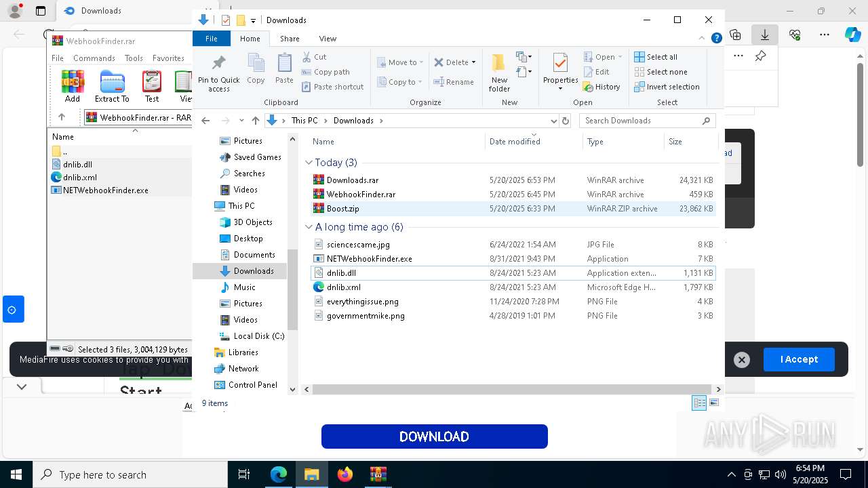This screenshot has width=868, height=488.
Task: Click Select all in ribbon
Action: tap(656, 57)
